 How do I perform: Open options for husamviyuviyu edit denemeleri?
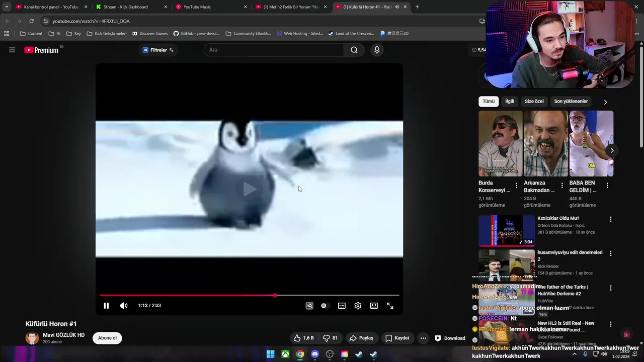(x=611, y=253)
